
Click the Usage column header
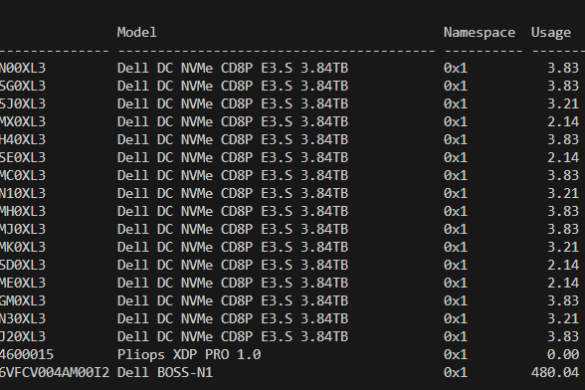(551, 32)
